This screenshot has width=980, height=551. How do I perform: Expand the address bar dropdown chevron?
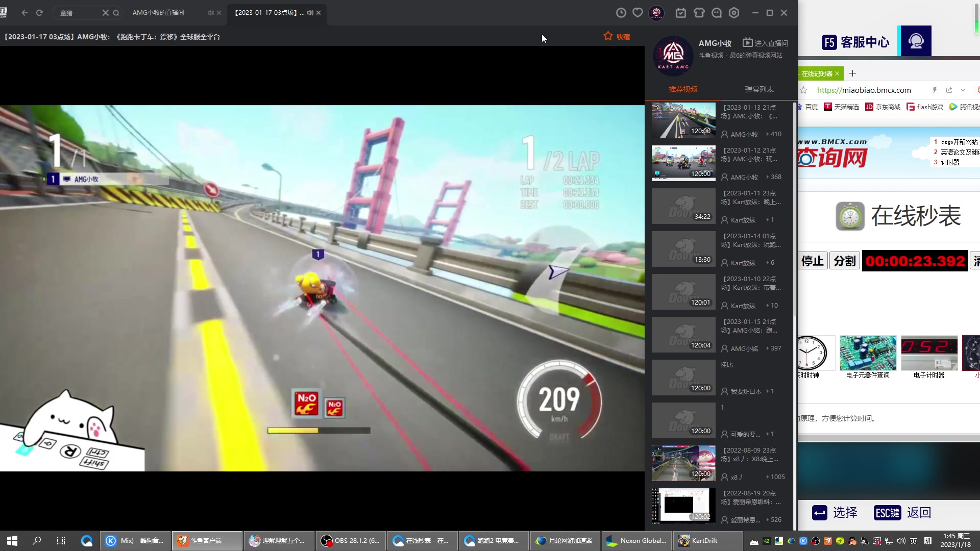click(963, 90)
